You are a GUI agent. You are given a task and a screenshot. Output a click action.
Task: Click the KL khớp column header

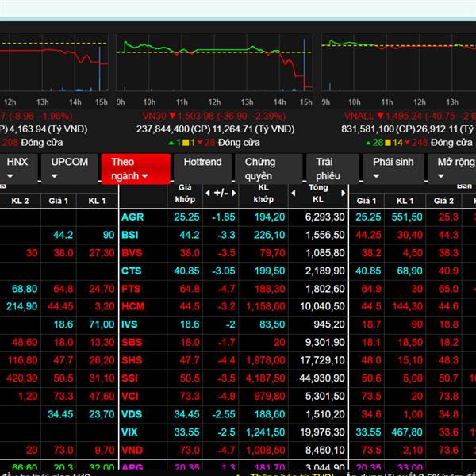pyautogui.click(x=263, y=194)
